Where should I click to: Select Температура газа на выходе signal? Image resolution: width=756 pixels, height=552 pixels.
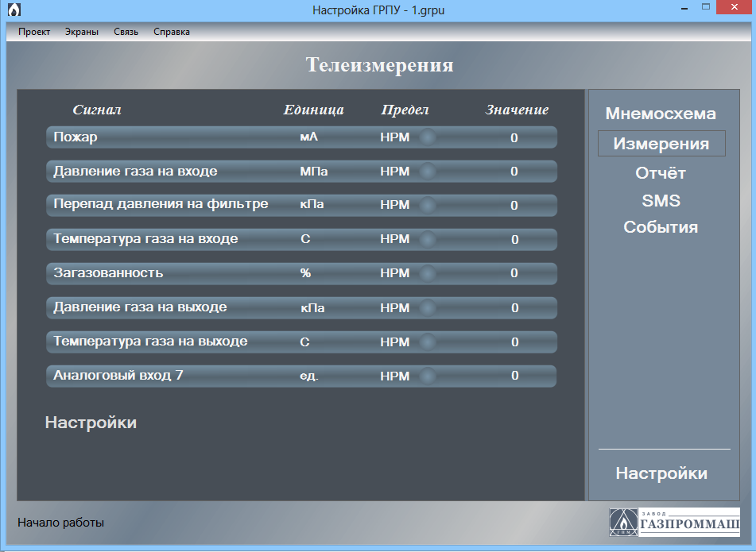tap(302, 342)
